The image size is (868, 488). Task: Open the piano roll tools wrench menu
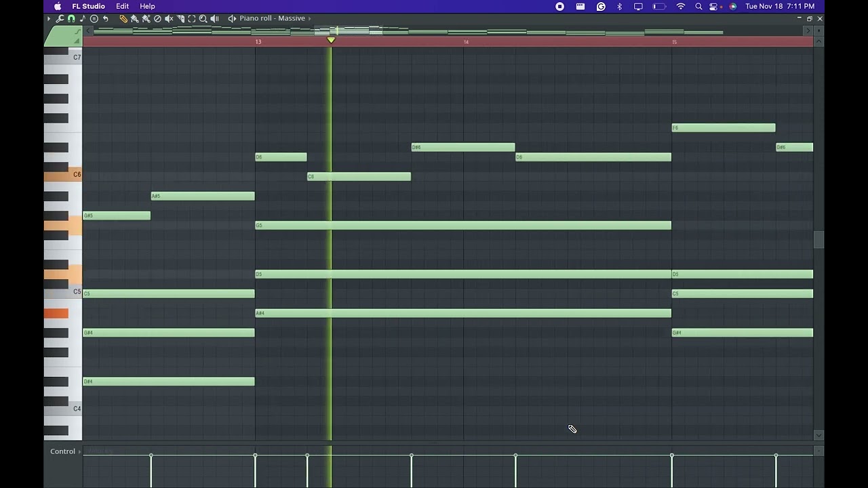click(x=60, y=18)
